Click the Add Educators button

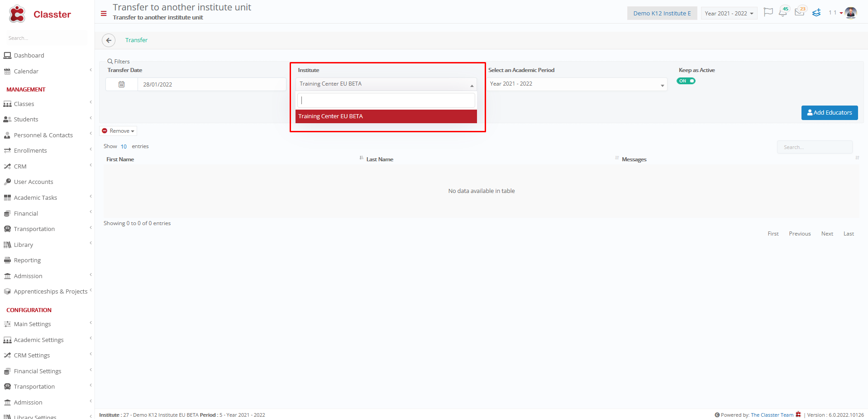pyautogui.click(x=830, y=113)
